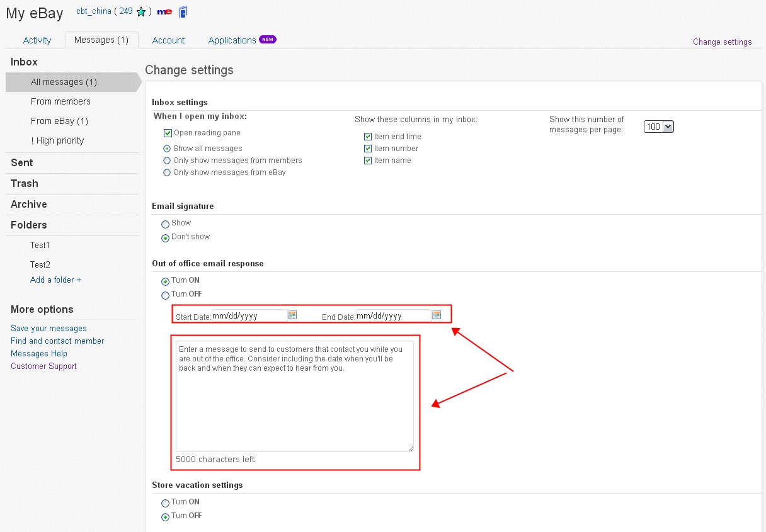Image resolution: width=766 pixels, height=532 pixels.
Task: Click in the out of office message textarea
Action: [294, 403]
